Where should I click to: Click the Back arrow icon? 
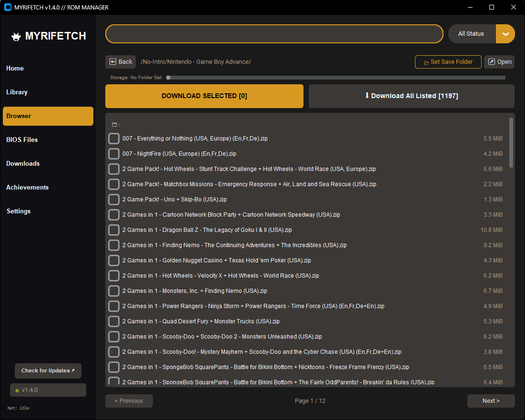point(113,61)
